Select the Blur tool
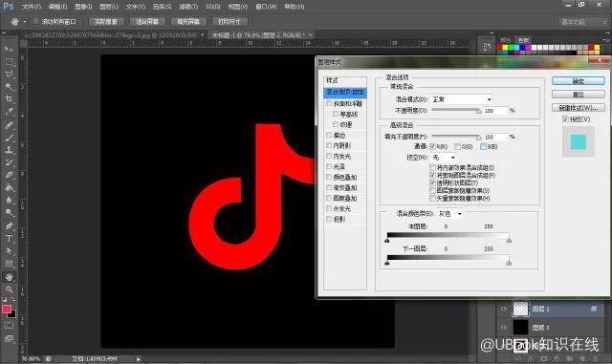 [9, 200]
